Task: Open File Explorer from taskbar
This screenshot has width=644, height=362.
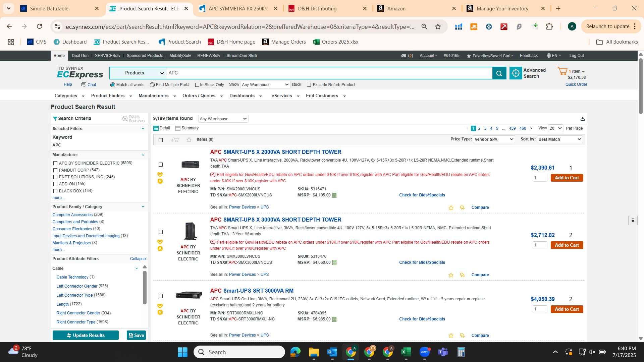Action: (x=314, y=352)
